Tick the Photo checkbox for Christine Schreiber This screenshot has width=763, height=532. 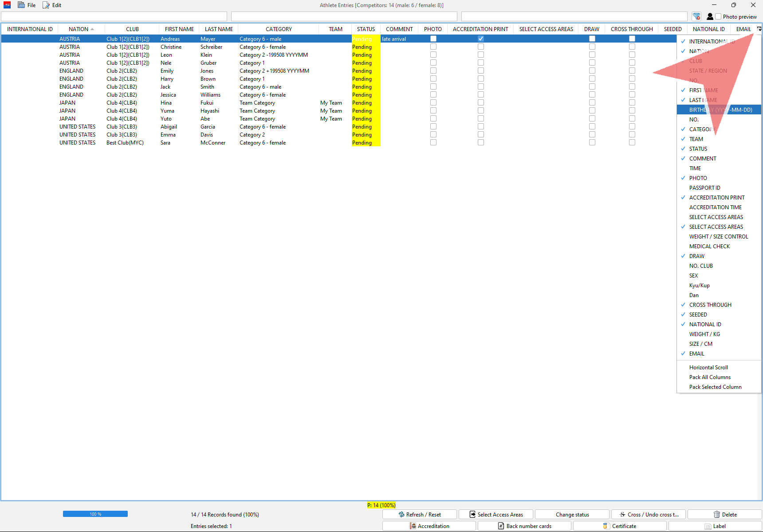433,47
